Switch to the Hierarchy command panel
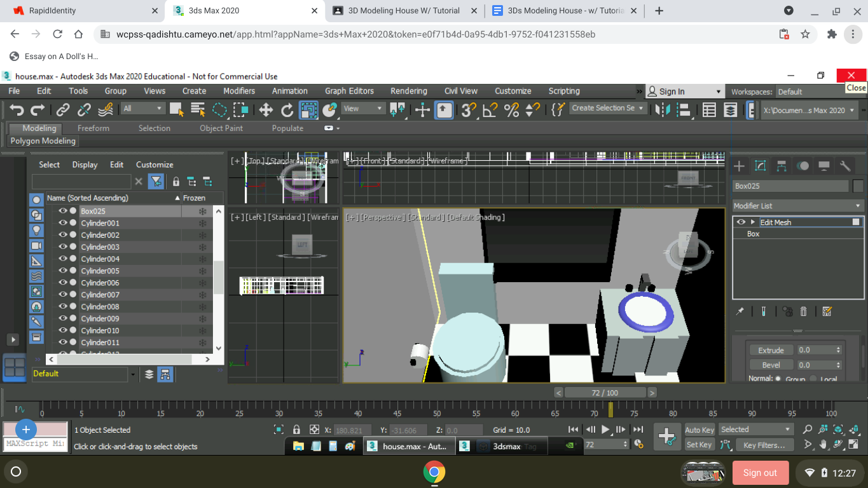Viewport: 868px width, 488px height. tap(781, 166)
